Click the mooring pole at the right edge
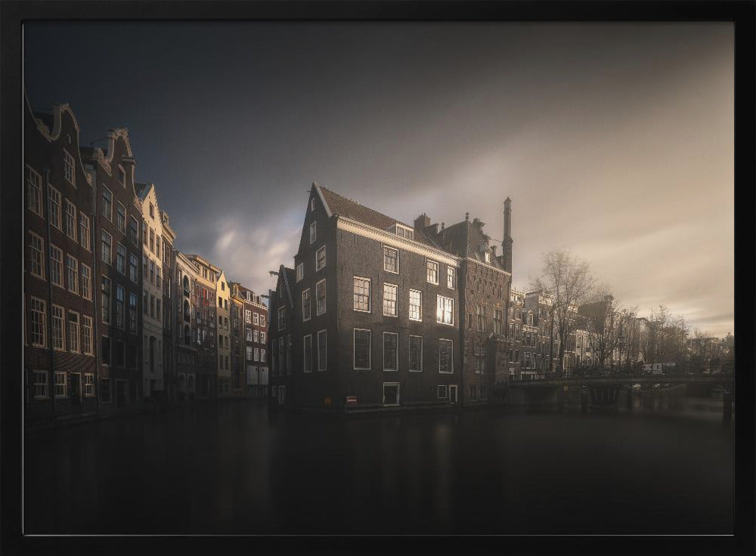 (x=727, y=406)
